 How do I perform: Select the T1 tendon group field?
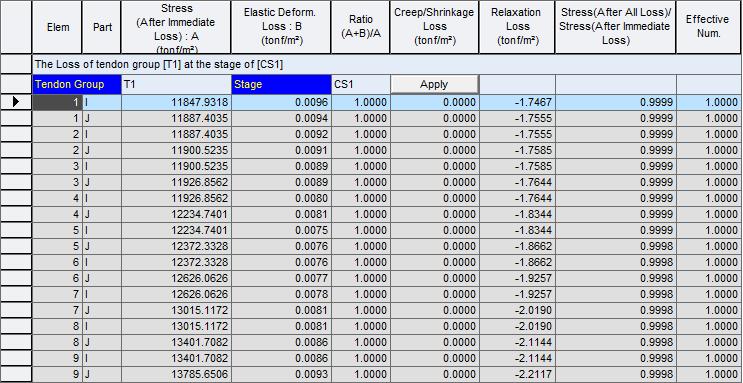tap(176, 84)
